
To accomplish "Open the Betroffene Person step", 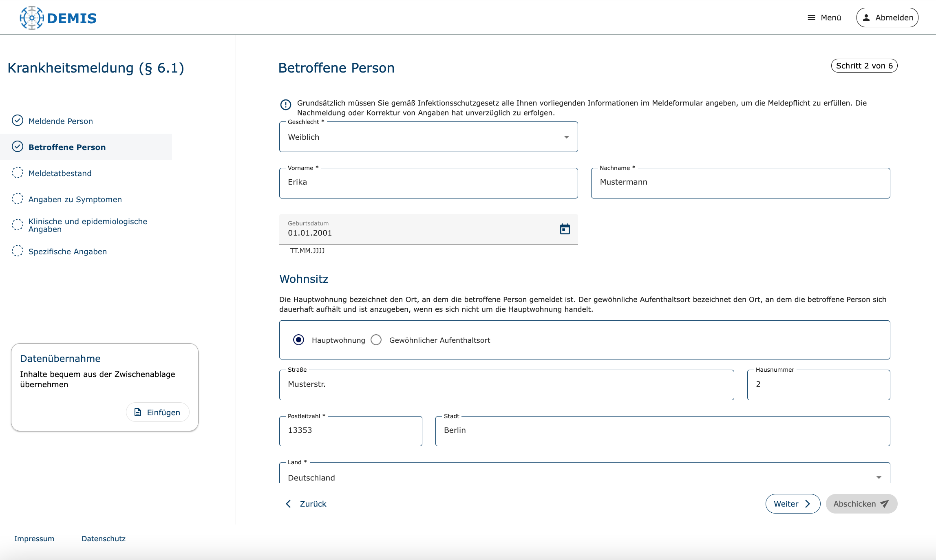I will (67, 147).
